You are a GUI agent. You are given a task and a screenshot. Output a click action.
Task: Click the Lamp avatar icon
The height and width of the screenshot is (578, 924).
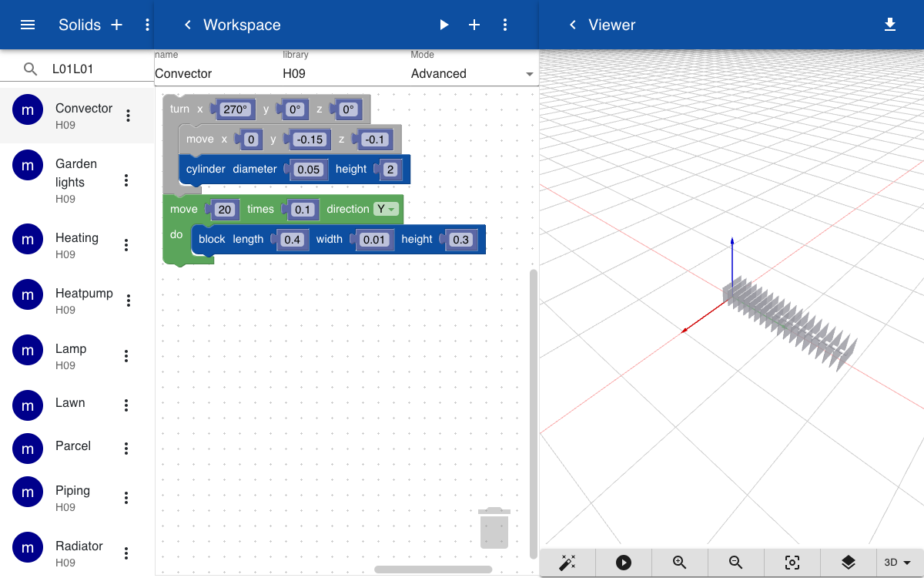[x=28, y=350]
